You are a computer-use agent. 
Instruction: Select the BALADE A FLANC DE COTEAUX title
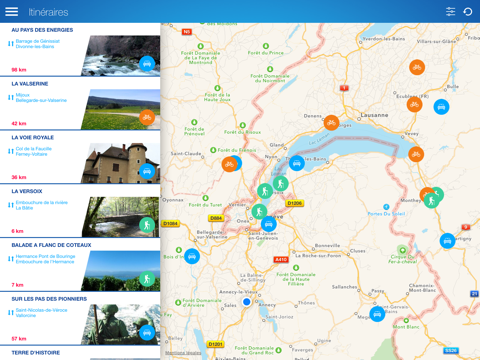point(51,245)
